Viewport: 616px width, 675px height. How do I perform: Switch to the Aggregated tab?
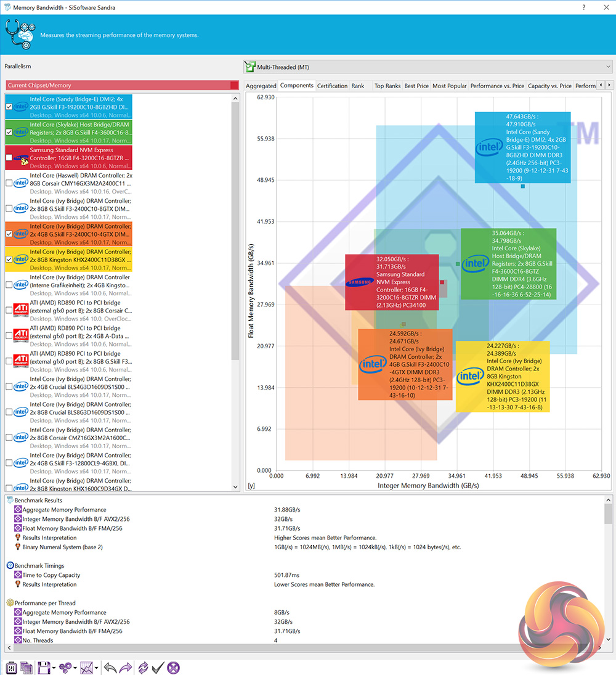(261, 86)
